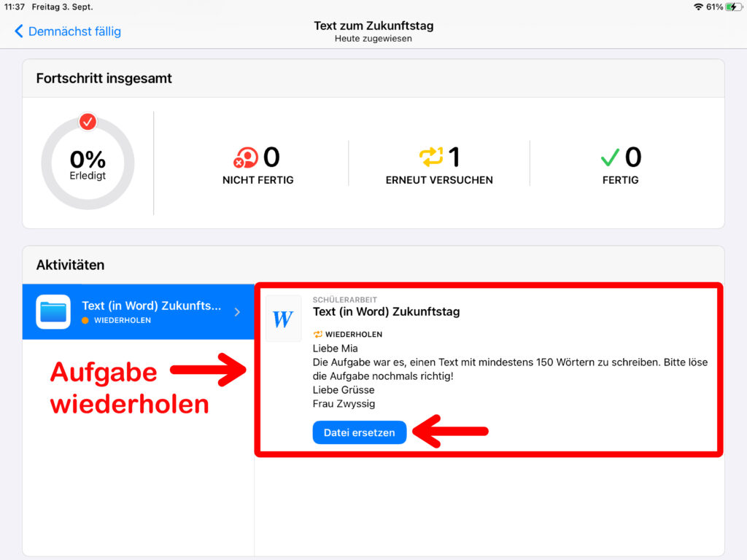
Task: Tap the blue folder icon in Aktivitäten
Action: (x=53, y=312)
